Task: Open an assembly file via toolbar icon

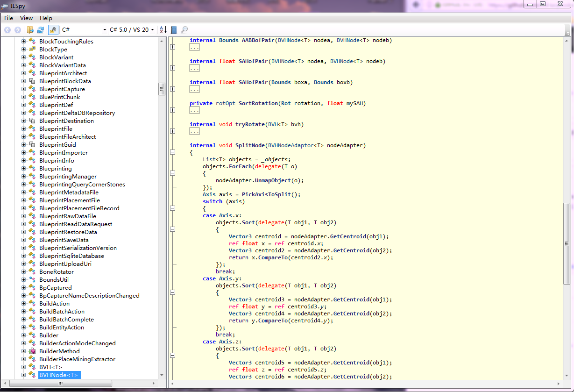Action: click(30, 30)
